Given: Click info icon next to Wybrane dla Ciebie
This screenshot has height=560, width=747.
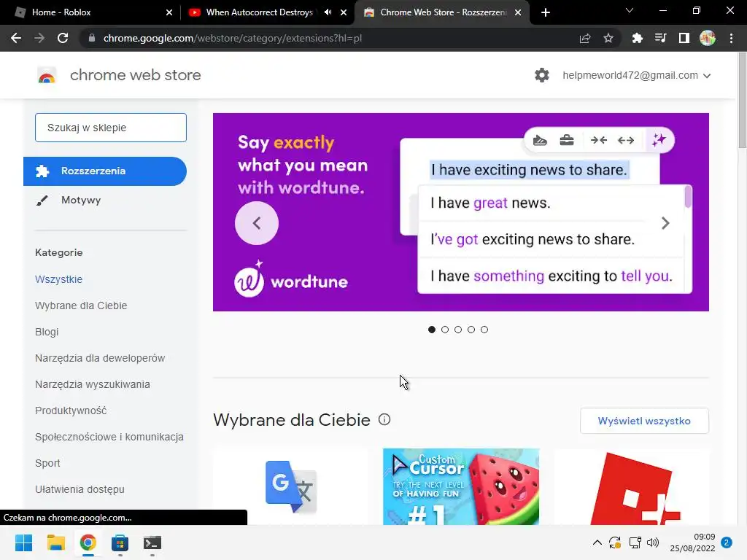Looking at the screenshot, I should pyautogui.click(x=384, y=419).
